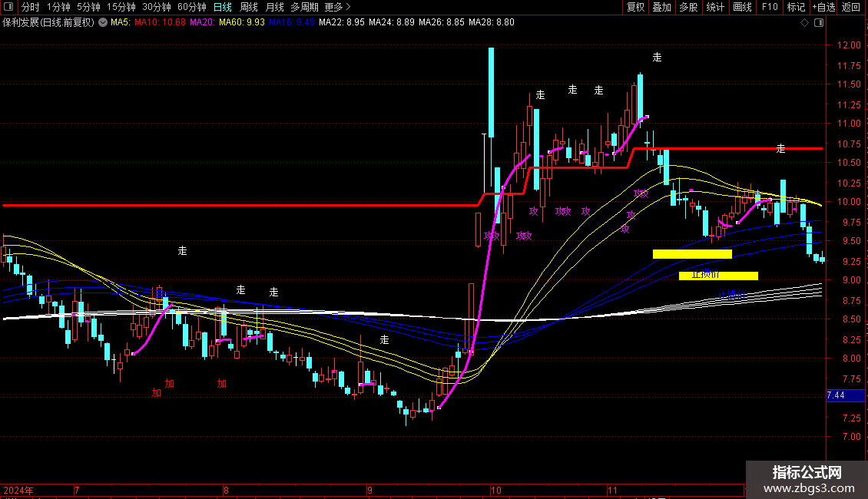
Task: Click the 12.00 price axis label
Action: coord(849,45)
